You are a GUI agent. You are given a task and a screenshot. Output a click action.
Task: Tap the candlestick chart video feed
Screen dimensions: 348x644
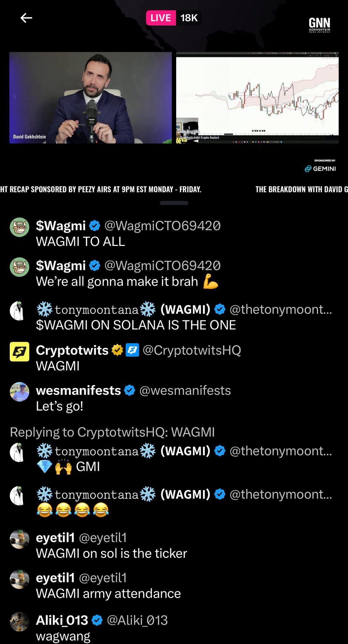pyautogui.click(x=257, y=98)
